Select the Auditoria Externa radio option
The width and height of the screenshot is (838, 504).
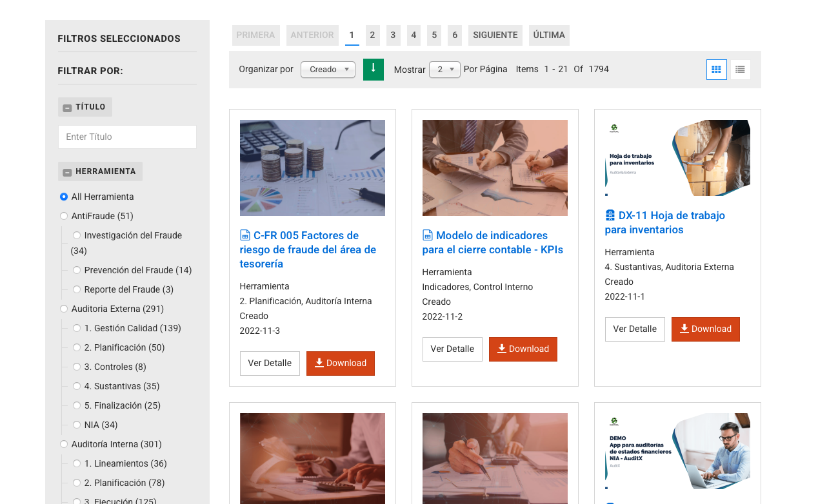click(x=64, y=309)
